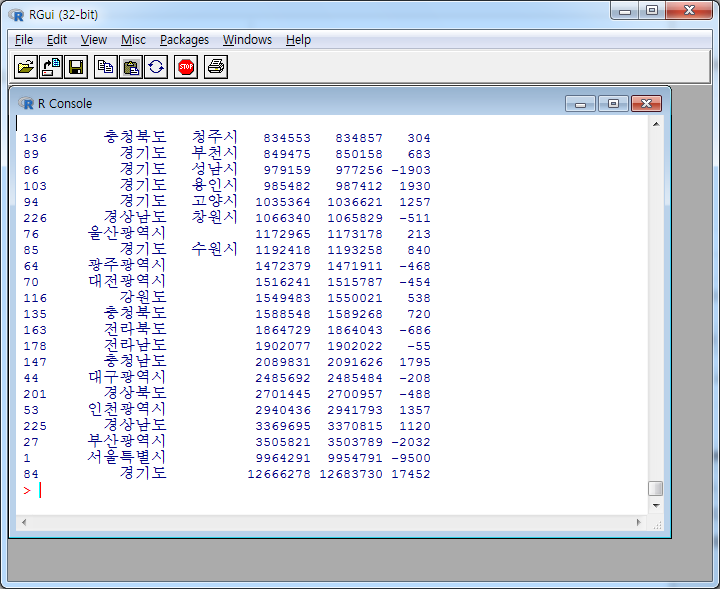Maximize the RGui main window
This screenshot has height=589, width=720.
click(x=652, y=11)
